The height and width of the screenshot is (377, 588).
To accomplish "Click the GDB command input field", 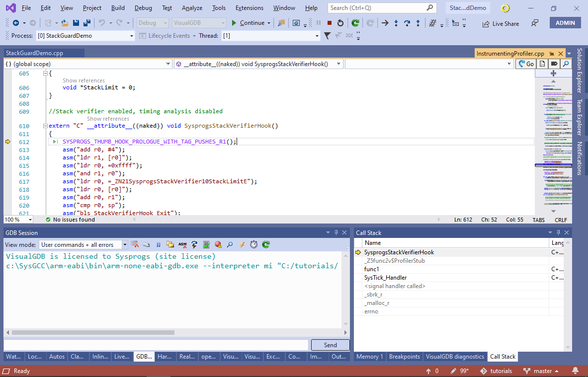I will tap(156, 345).
